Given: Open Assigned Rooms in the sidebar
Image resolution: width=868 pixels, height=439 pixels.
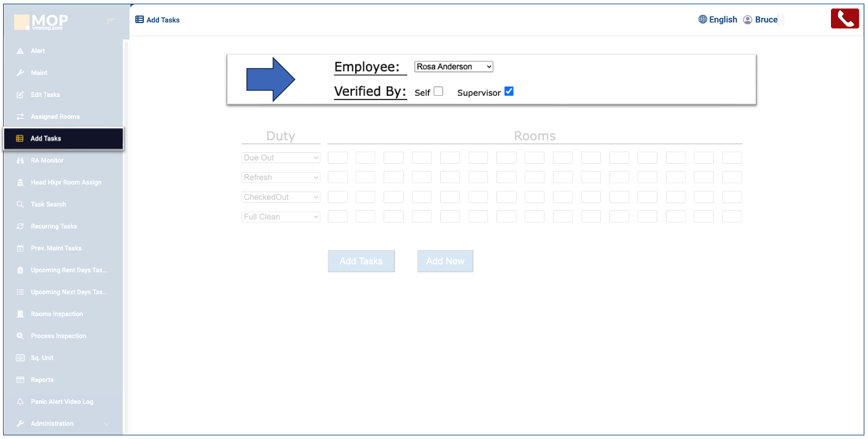Looking at the screenshot, I should [x=55, y=116].
